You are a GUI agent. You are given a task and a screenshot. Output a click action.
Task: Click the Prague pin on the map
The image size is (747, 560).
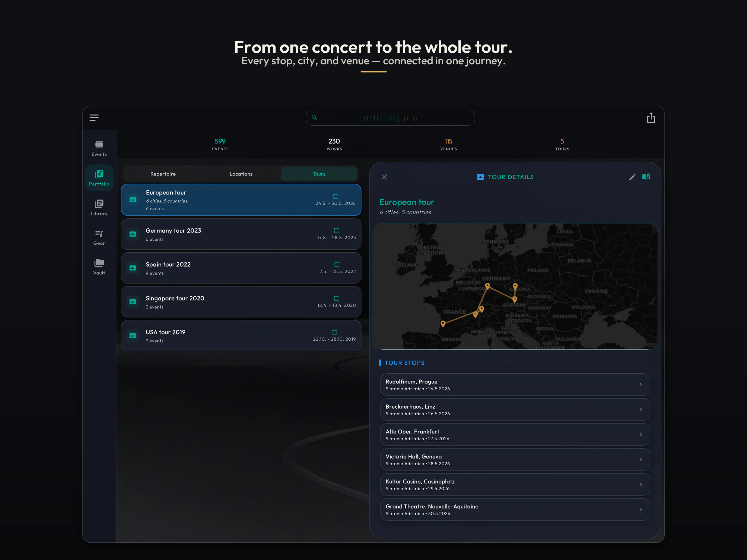pos(515,286)
